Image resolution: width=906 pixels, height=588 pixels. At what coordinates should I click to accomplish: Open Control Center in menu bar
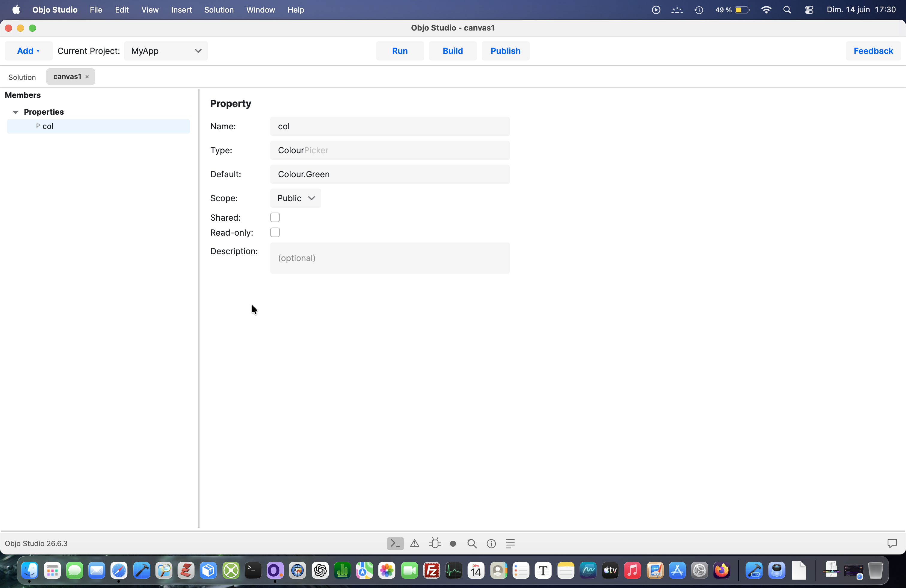(x=809, y=10)
